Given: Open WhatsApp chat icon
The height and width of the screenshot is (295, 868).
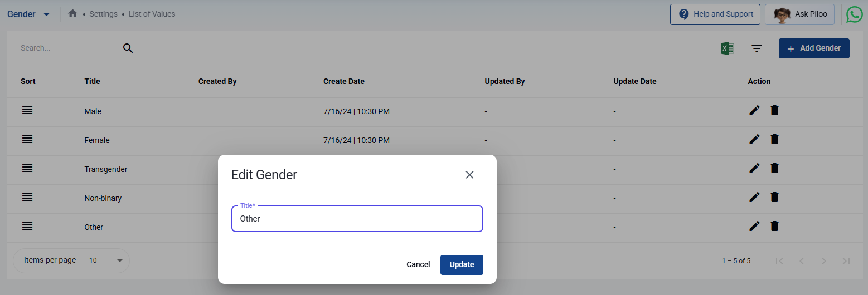Looking at the screenshot, I should [x=854, y=14].
